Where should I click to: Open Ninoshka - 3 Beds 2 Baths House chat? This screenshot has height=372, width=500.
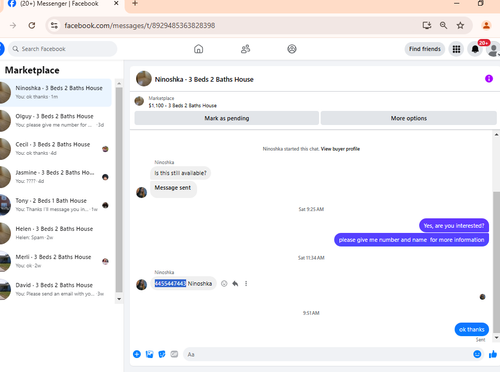[56, 93]
